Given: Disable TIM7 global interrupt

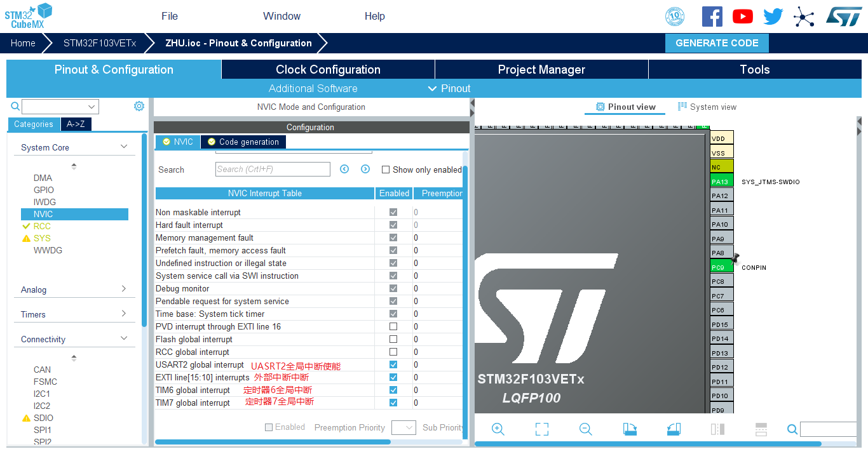Looking at the screenshot, I should click(x=393, y=403).
